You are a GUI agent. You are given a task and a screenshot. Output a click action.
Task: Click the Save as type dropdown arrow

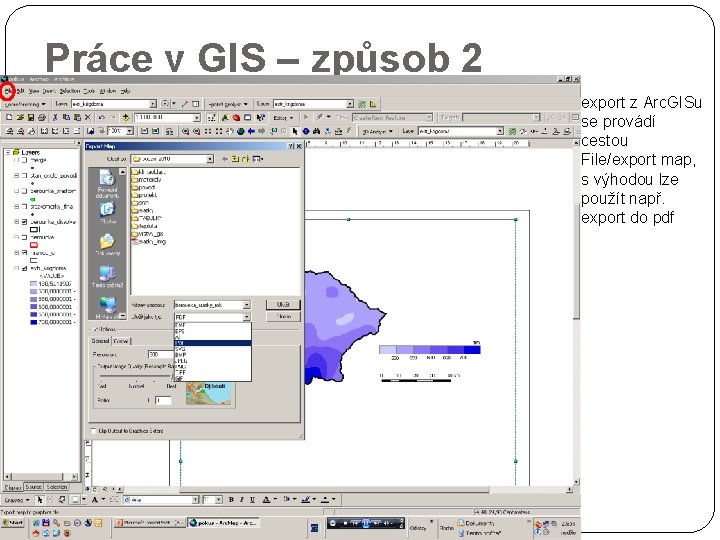click(x=247, y=317)
